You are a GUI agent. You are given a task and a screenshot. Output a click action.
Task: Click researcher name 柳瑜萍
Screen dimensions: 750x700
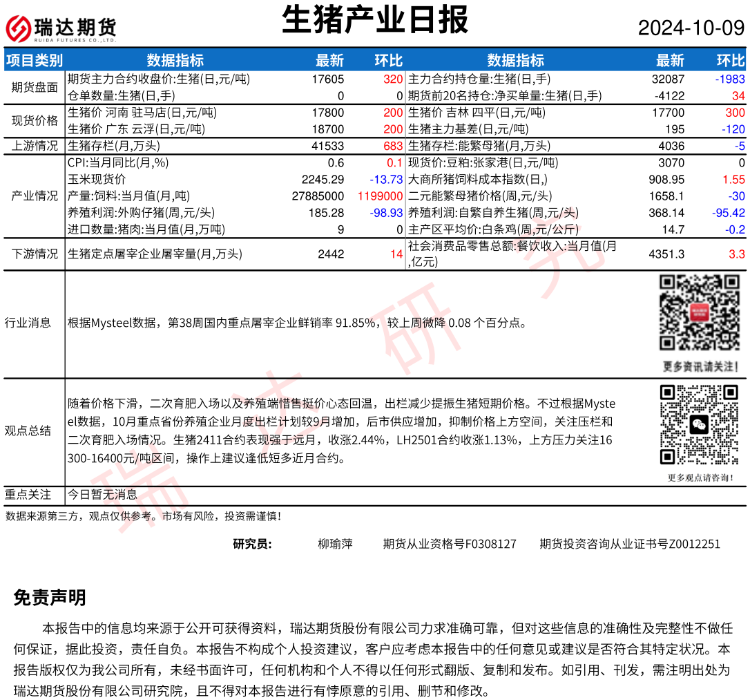click(335, 544)
